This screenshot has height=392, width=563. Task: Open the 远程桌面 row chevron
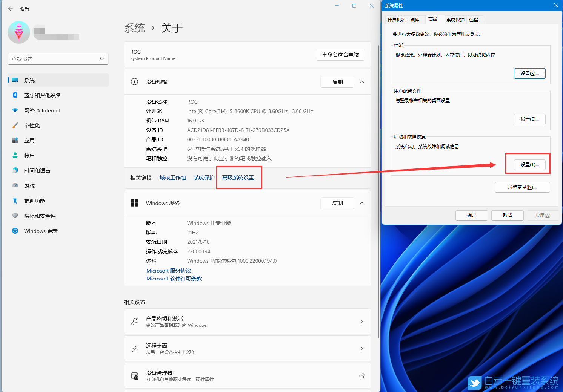pos(361,348)
